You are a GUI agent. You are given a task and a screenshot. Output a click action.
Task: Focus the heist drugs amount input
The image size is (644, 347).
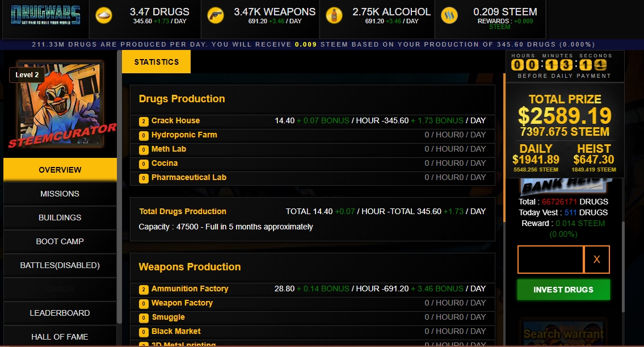click(x=550, y=260)
